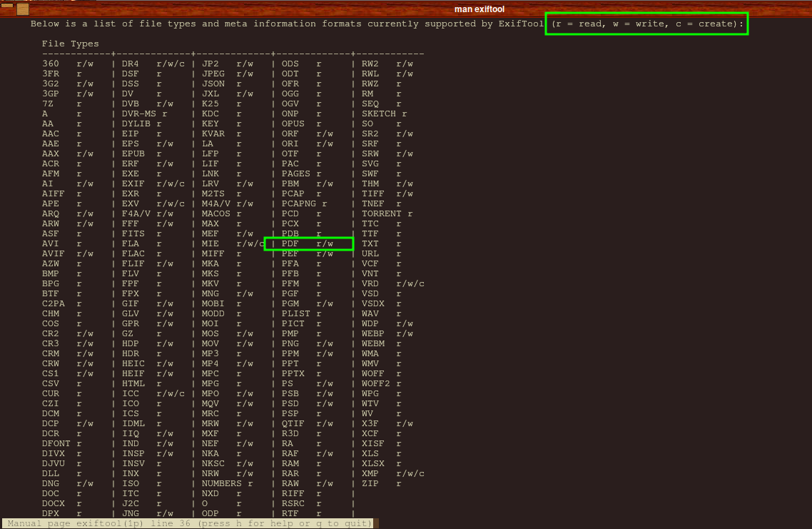Click the ZIP file type entry
The height and width of the screenshot is (529, 812).
[381, 483]
